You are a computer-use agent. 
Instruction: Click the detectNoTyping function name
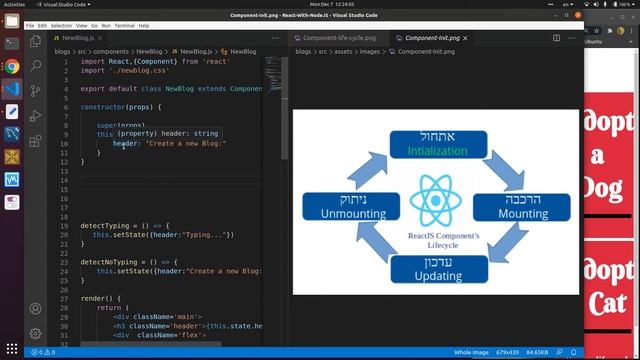pyautogui.click(x=109, y=262)
